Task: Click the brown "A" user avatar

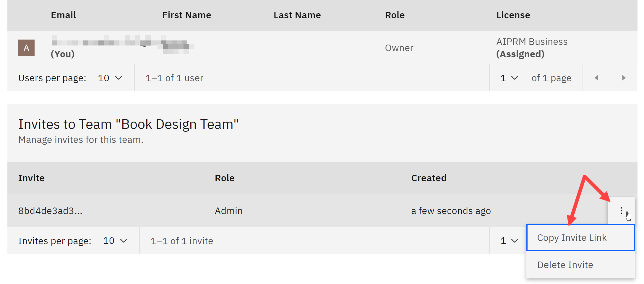Action: [27, 48]
